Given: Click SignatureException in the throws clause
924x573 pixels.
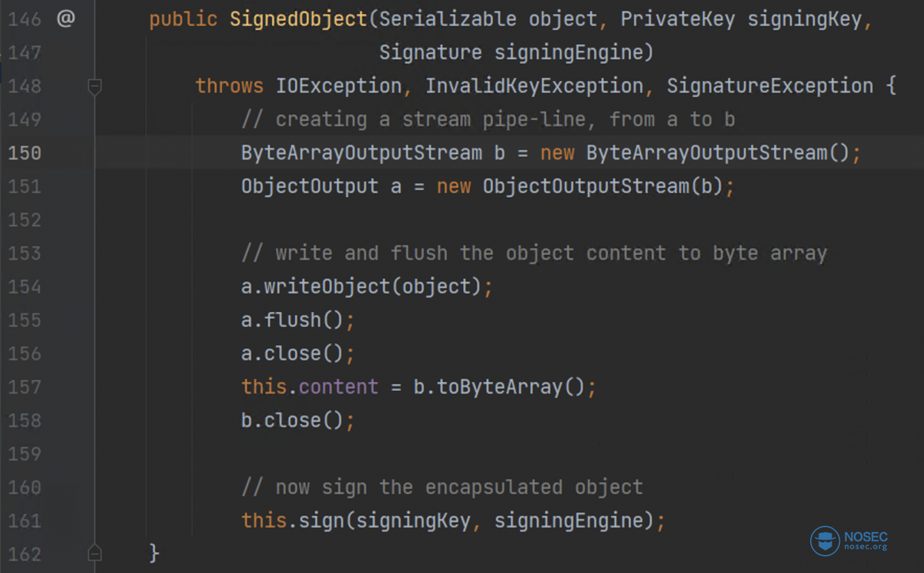Looking at the screenshot, I should 770,86.
